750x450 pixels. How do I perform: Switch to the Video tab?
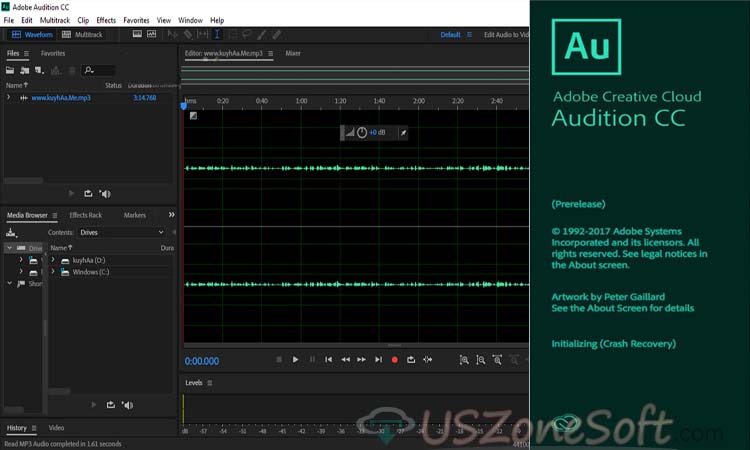tap(56, 428)
